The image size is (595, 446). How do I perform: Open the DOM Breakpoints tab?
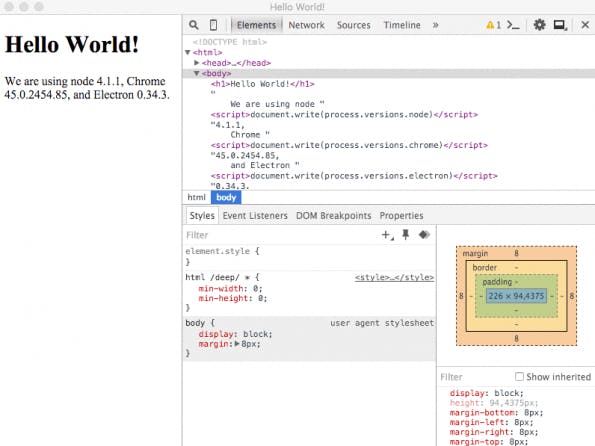[x=334, y=216]
